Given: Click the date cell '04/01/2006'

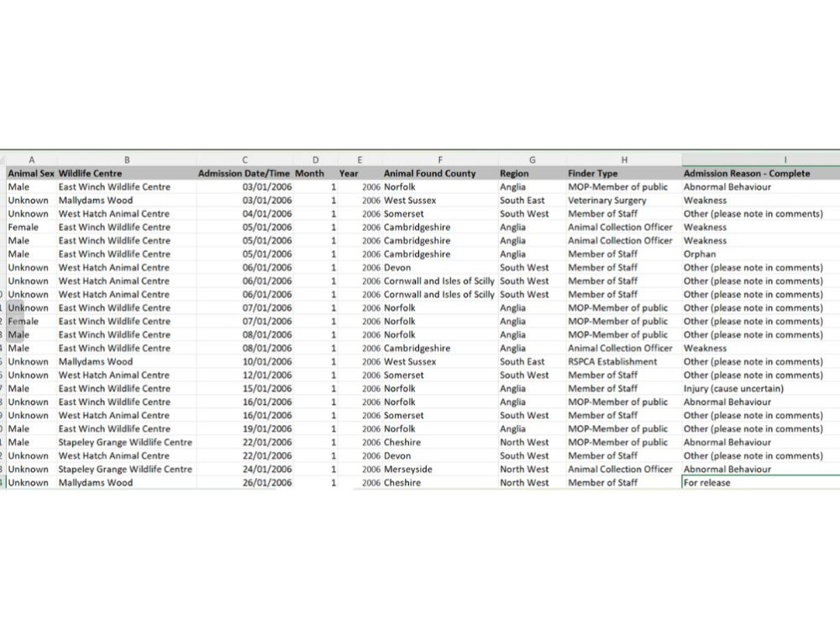Looking at the screenshot, I should [x=244, y=213].
